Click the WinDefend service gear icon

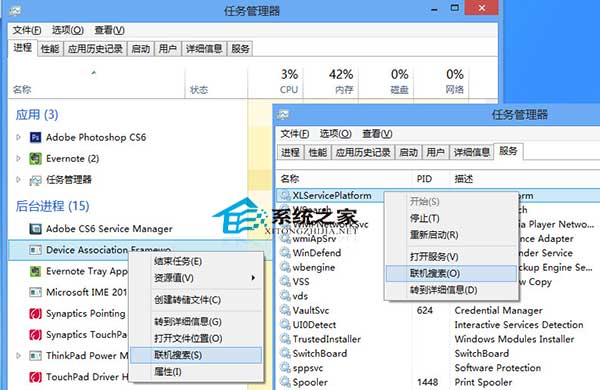[285, 253]
